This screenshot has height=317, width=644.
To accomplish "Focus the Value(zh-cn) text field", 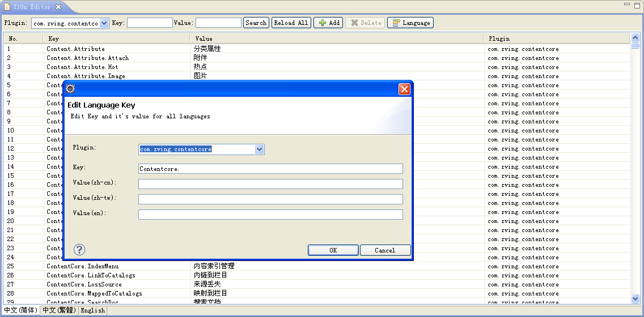I will pos(270,184).
